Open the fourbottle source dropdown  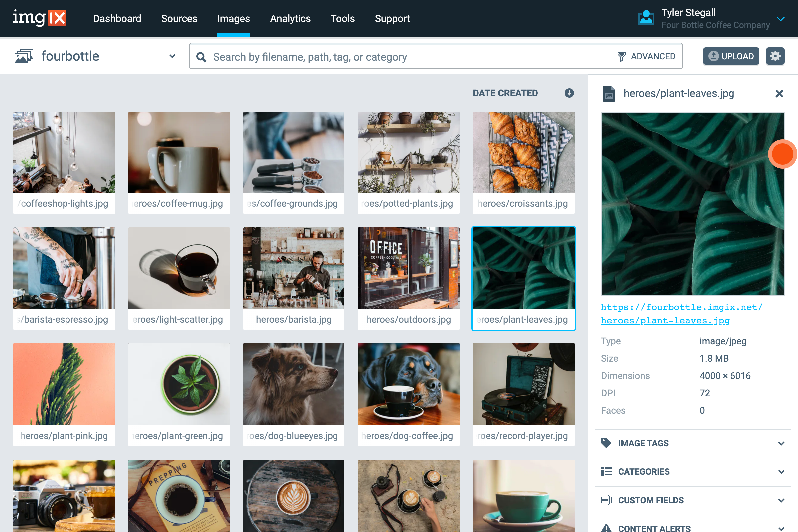[x=172, y=56]
